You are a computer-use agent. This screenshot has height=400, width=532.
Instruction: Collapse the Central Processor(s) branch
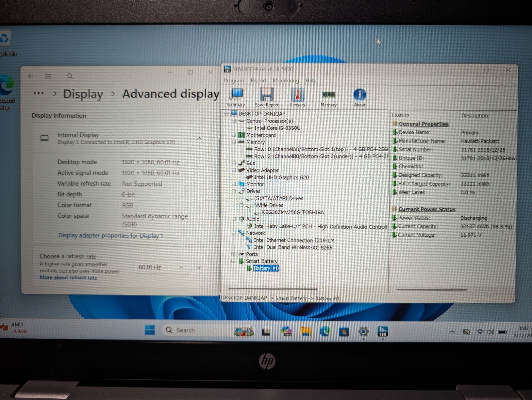pyautogui.click(x=233, y=121)
